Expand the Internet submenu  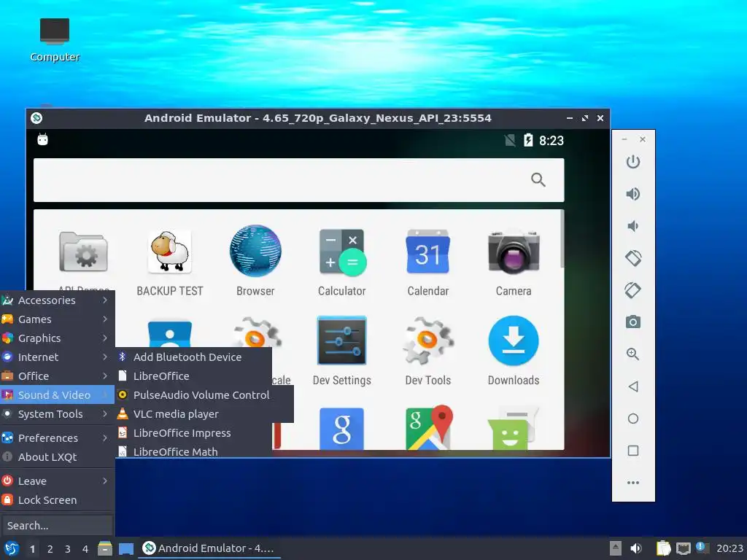click(x=57, y=357)
